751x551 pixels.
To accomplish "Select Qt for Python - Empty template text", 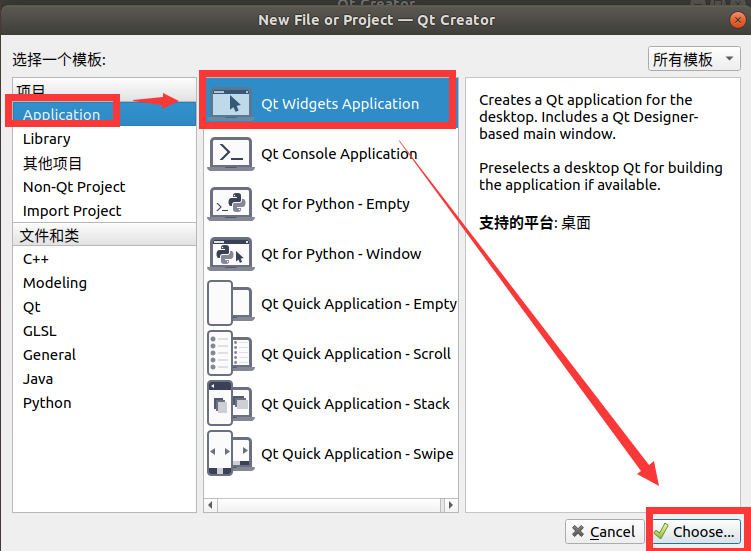I will [x=335, y=204].
